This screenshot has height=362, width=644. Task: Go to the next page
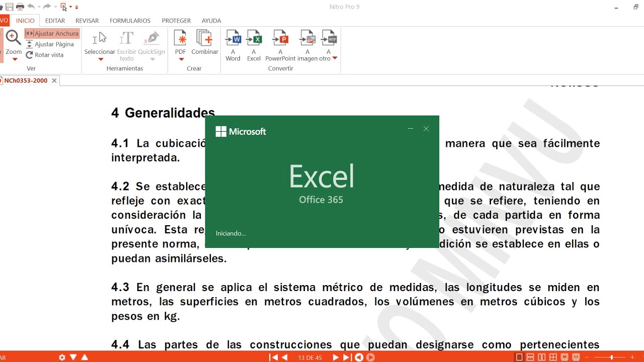coord(336,357)
